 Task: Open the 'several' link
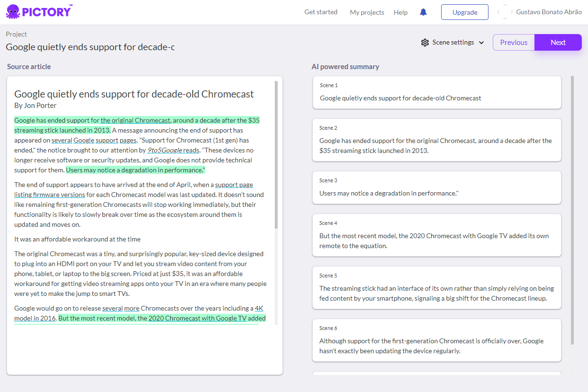[62, 140]
